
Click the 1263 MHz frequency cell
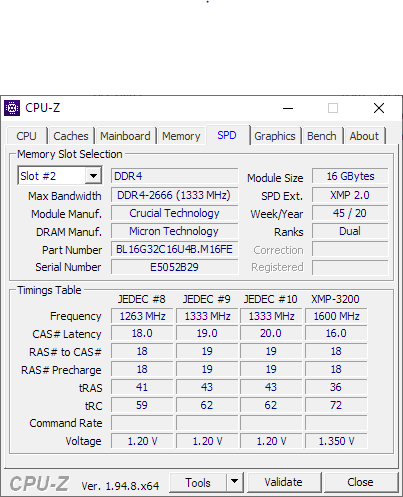(x=142, y=316)
